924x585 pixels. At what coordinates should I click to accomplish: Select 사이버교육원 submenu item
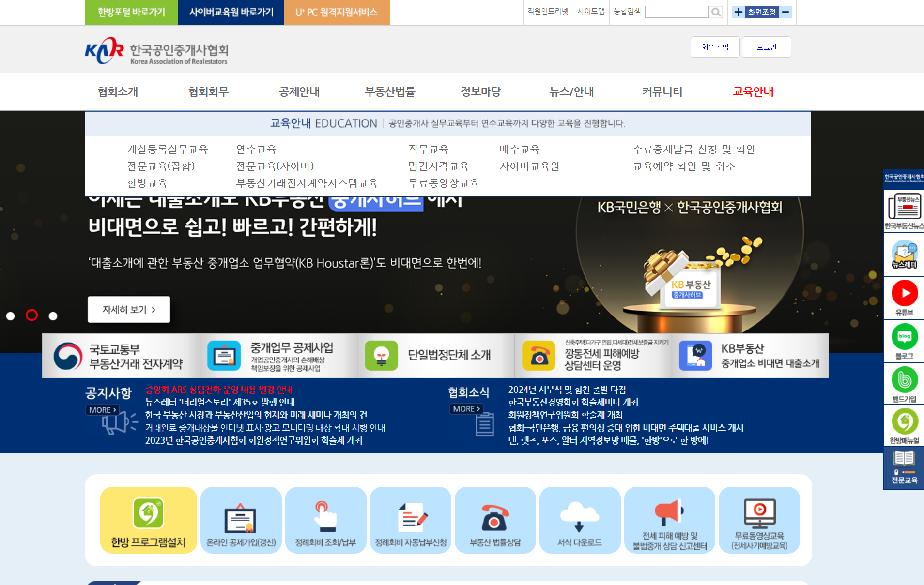click(530, 166)
